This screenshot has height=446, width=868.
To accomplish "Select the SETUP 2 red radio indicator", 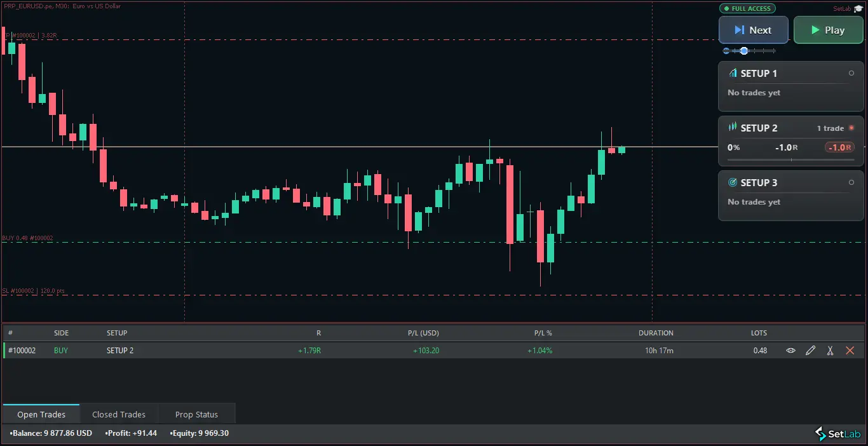I will tap(851, 128).
